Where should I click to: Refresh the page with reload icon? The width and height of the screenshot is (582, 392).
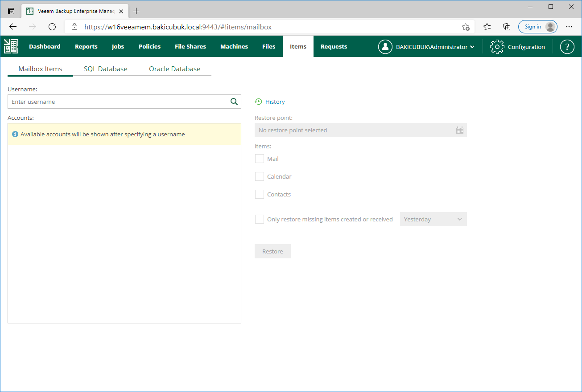[52, 27]
